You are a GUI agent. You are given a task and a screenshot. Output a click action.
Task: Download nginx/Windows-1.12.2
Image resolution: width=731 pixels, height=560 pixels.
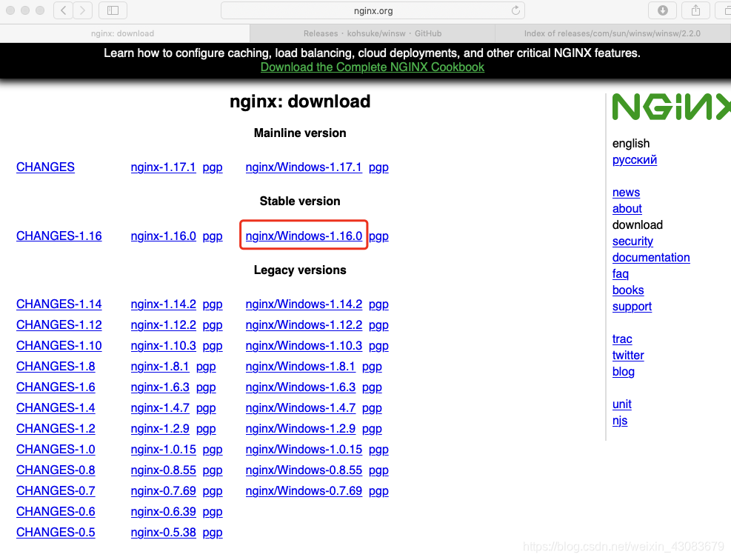coord(304,324)
